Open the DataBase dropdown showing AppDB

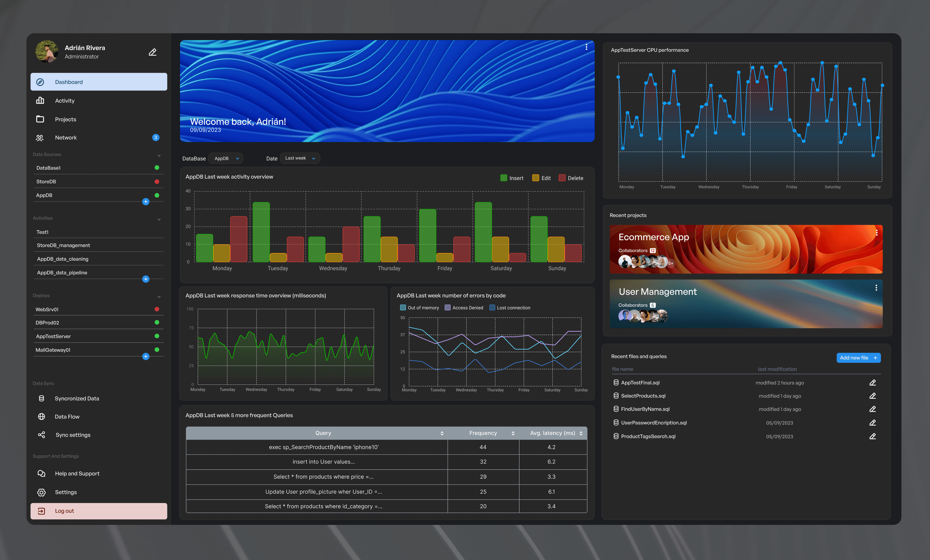point(225,158)
